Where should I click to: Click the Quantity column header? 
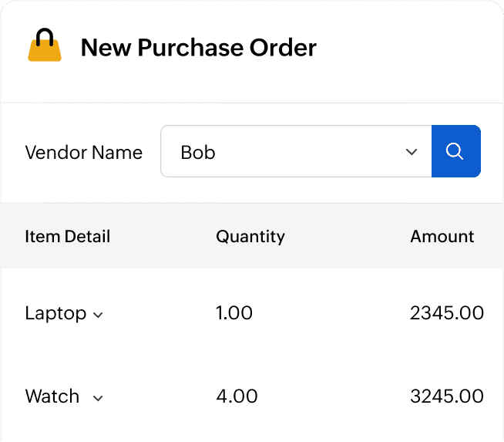pos(250,236)
